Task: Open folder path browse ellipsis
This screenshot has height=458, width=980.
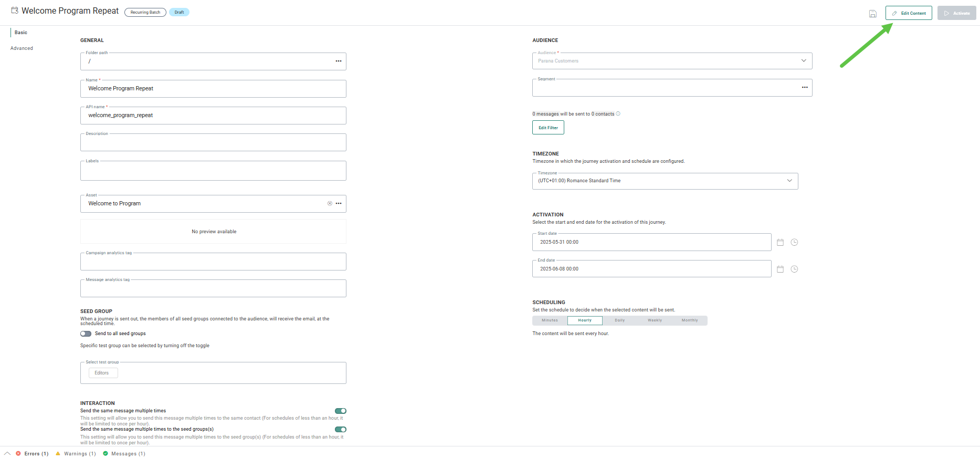Action: pyautogui.click(x=339, y=61)
